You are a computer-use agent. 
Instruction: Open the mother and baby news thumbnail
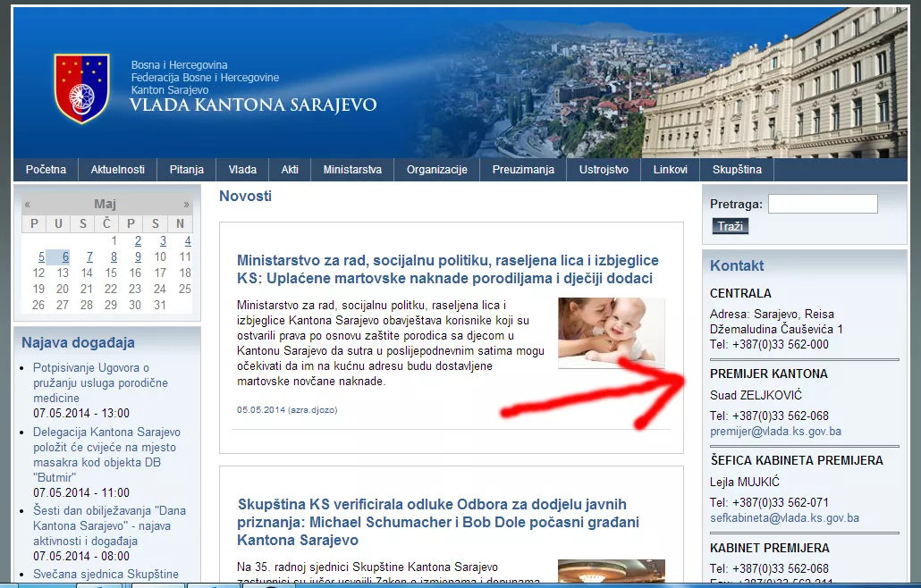(611, 332)
